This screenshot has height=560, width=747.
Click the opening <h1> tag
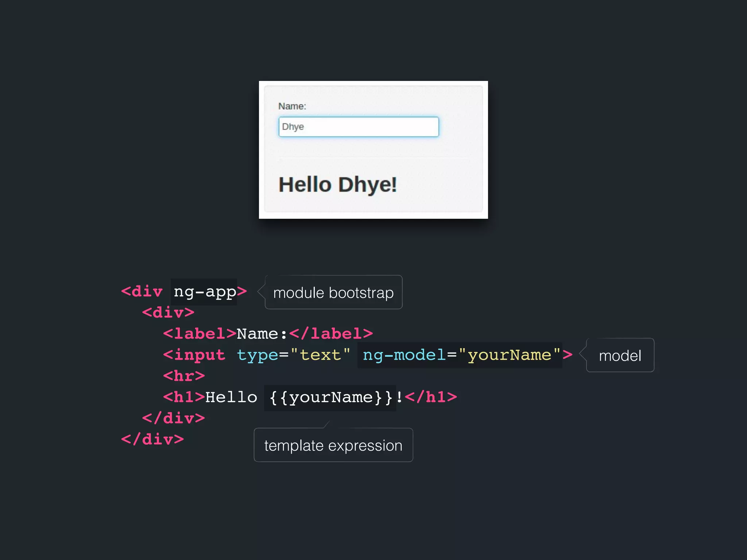click(x=184, y=397)
